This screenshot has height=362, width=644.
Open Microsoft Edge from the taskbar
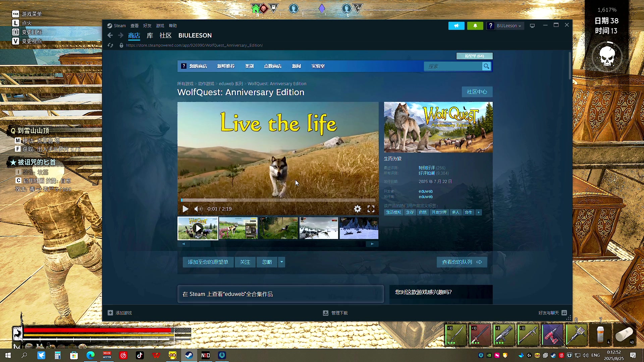pyautogui.click(x=91, y=355)
